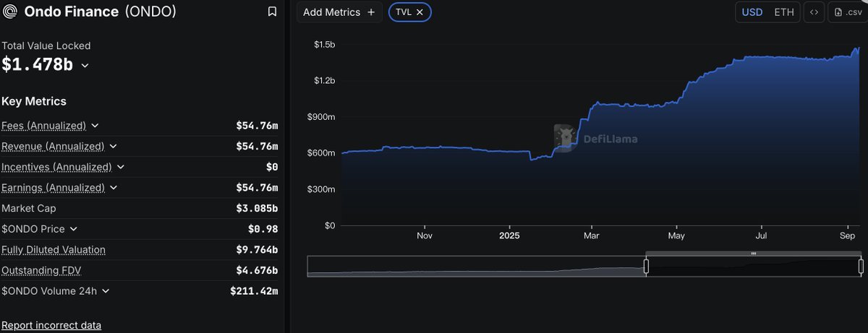Remove the TVL metric chip via X
This screenshot has width=868, height=333.
point(419,12)
